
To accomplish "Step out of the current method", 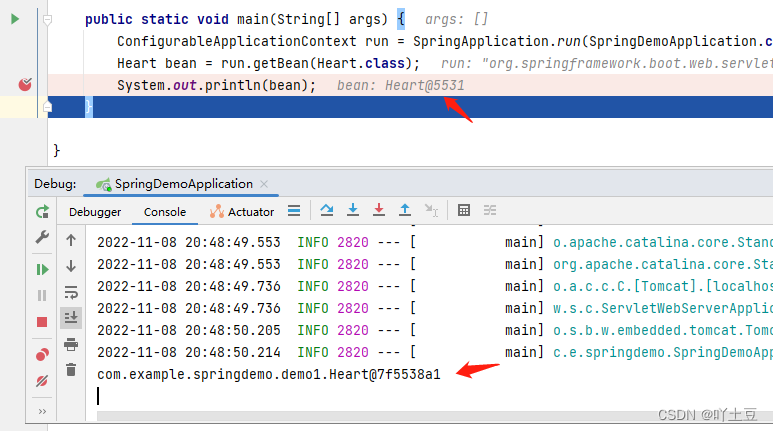I will tap(405, 211).
